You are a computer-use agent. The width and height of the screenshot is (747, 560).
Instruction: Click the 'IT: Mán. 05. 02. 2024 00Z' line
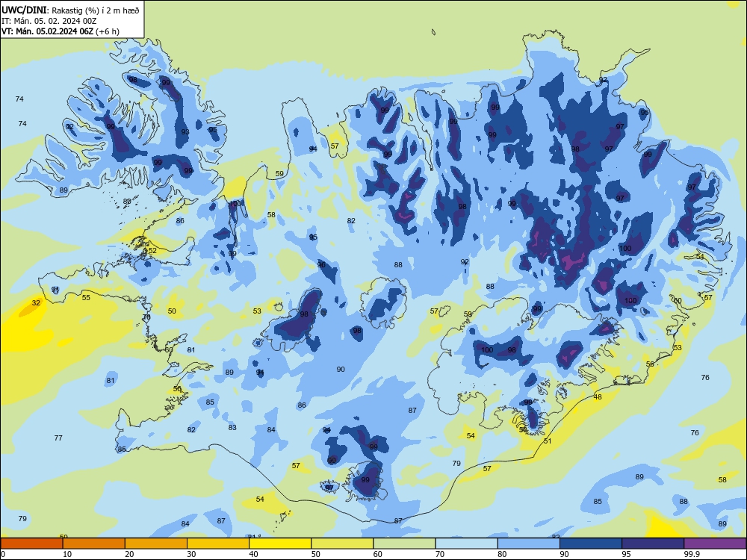[49, 21]
